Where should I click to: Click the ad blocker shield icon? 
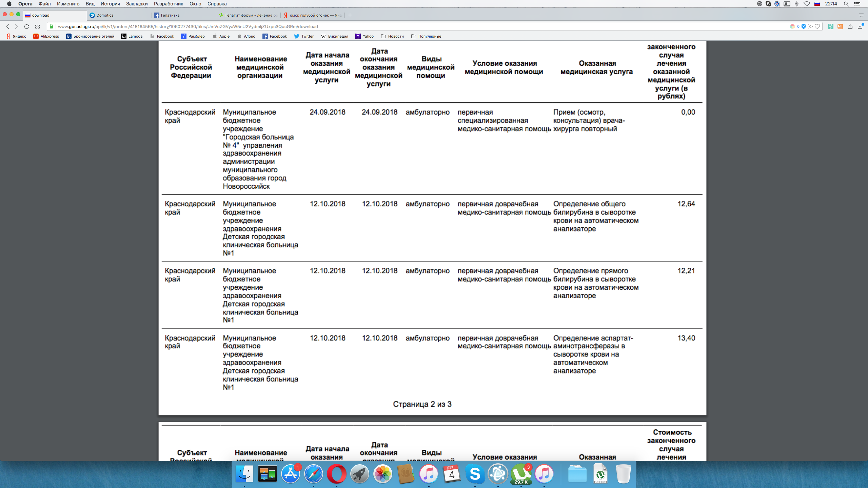coord(803,26)
